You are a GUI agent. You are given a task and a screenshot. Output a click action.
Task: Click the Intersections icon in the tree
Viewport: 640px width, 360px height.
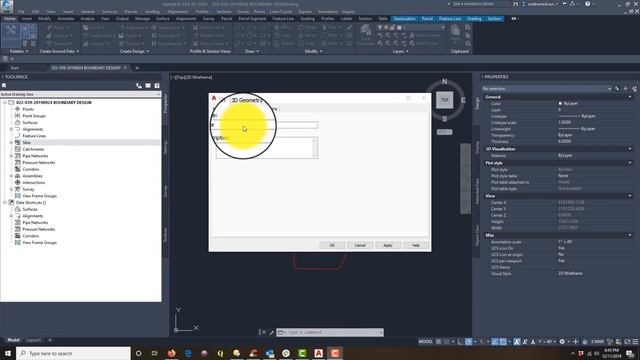coord(18,182)
